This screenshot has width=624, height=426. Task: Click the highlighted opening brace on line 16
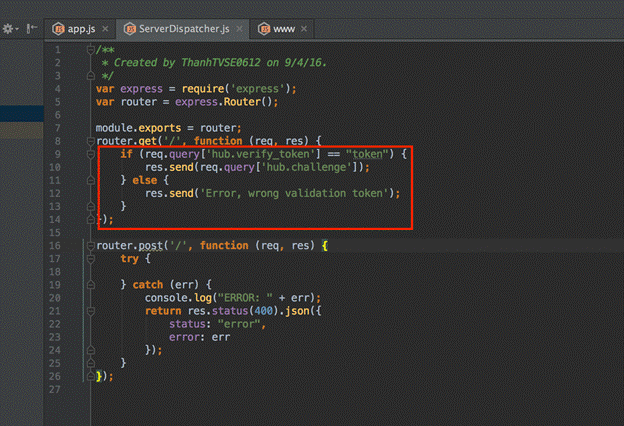[x=325, y=246]
